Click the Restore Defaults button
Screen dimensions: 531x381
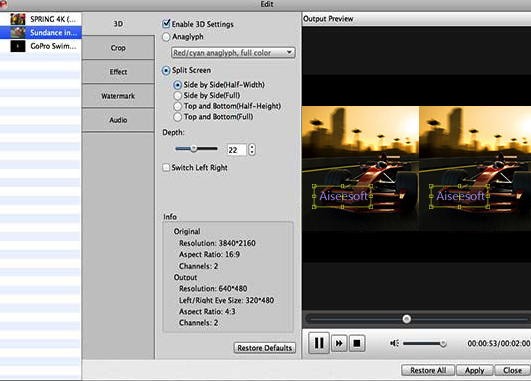click(264, 348)
